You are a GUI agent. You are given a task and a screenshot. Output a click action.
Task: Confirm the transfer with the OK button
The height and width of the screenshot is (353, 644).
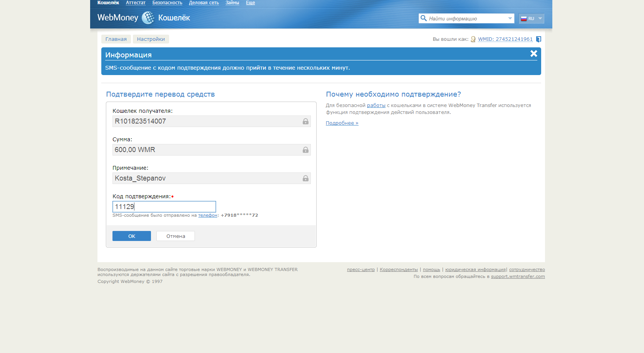click(132, 236)
